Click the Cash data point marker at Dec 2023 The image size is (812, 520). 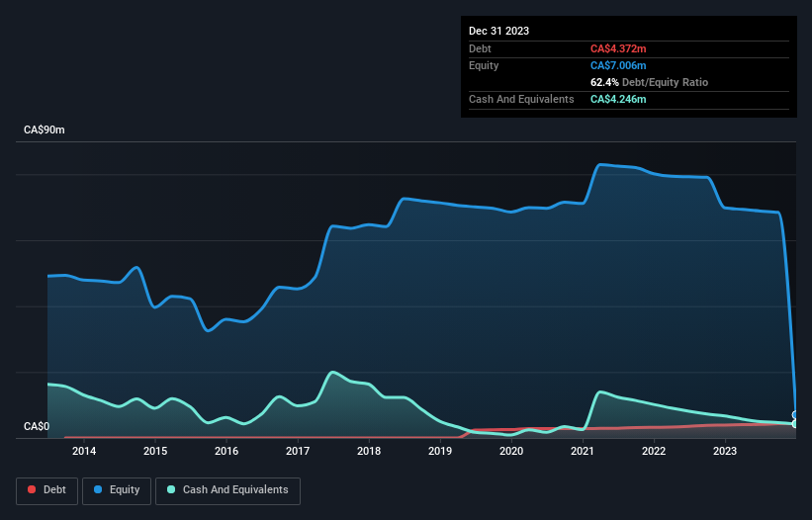(795, 424)
